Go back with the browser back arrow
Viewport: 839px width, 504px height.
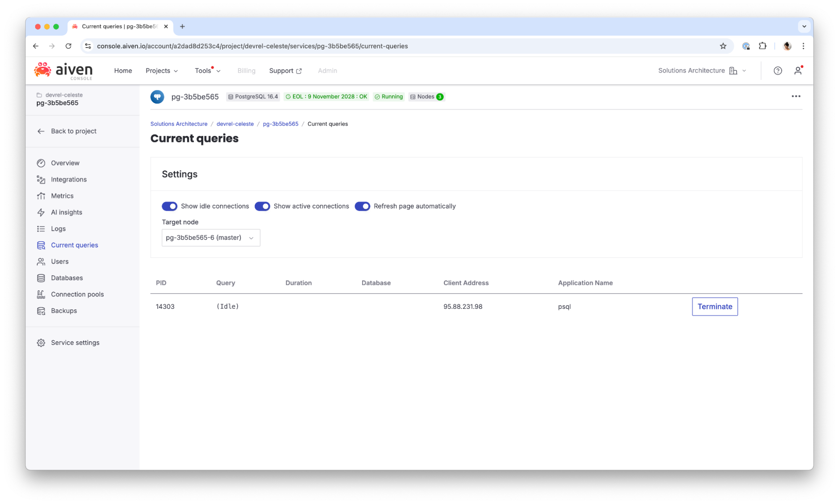click(36, 46)
